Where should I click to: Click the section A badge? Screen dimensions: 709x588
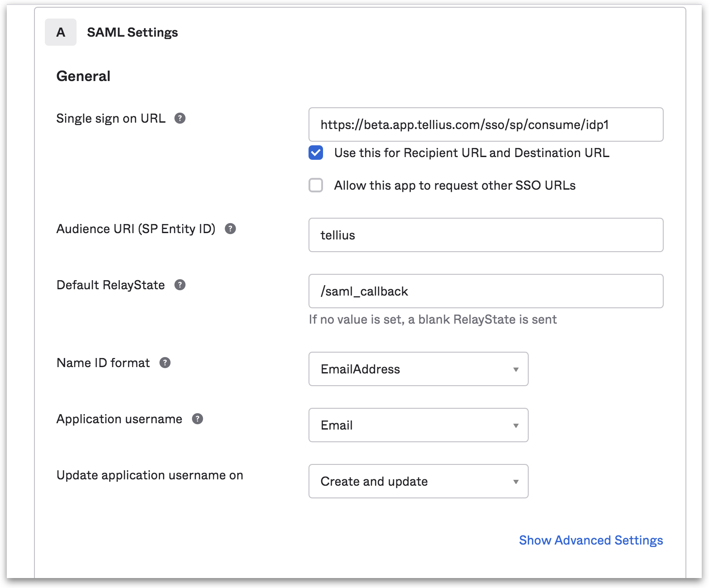coord(61,33)
